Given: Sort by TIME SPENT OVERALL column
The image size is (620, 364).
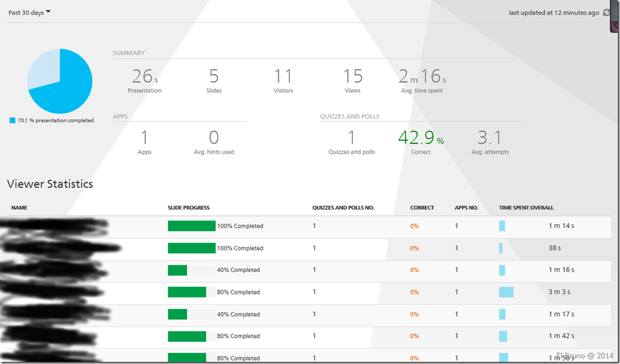Looking at the screenshot, I should tap(526, 207).
